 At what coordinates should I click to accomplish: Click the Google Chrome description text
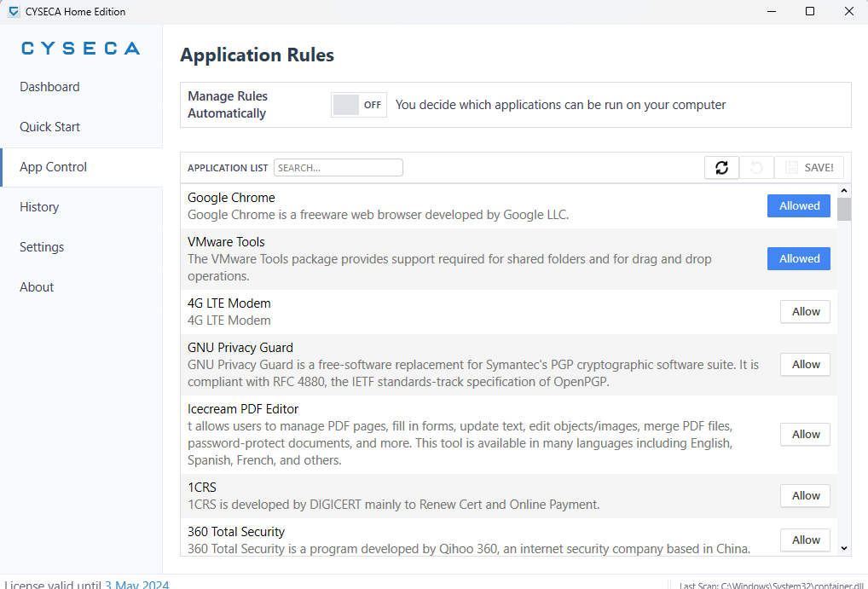click(x=378, y=215)
